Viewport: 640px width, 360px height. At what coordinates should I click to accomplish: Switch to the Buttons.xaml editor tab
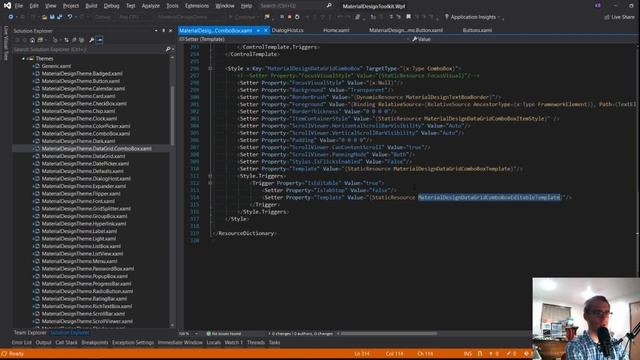click(477, 30)
